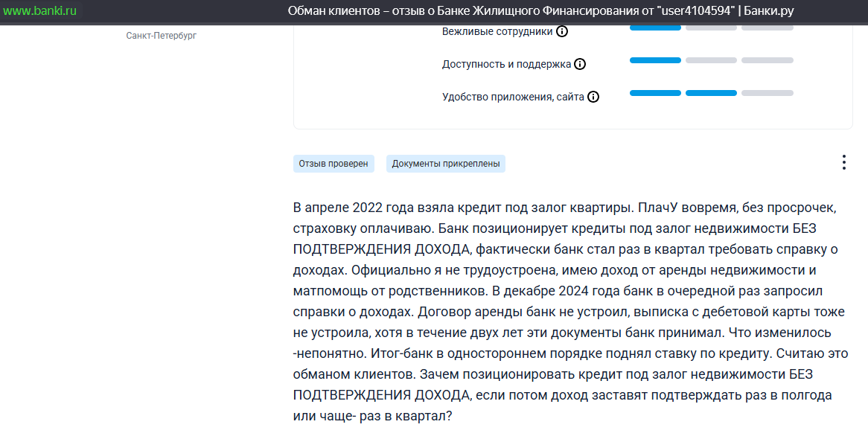Image resolution: width=868 pixels, height=439 pixels.
Task: Click review text line starting ПОДТВЕРЖДЕНИЯ ДОХОДА, фактически
Action: point(565,249)
